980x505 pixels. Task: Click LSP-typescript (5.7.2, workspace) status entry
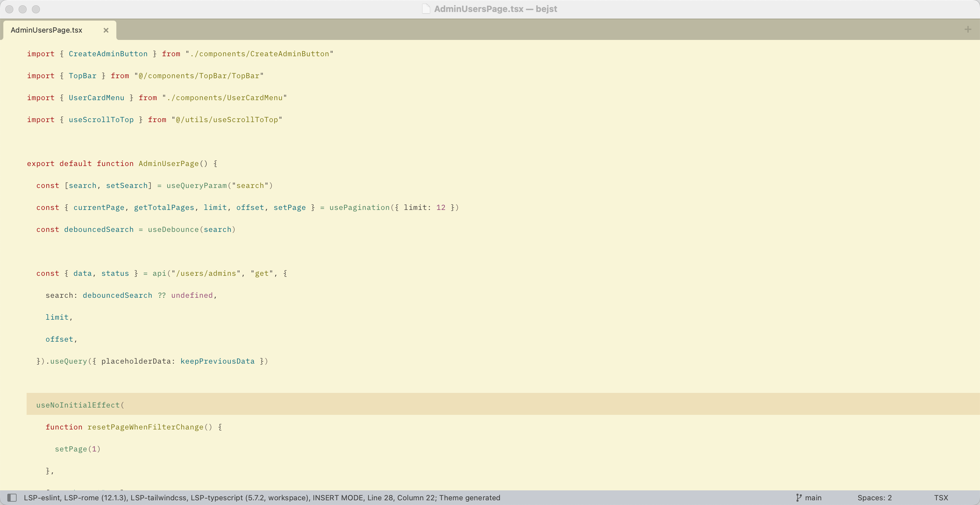pos(249,497)
